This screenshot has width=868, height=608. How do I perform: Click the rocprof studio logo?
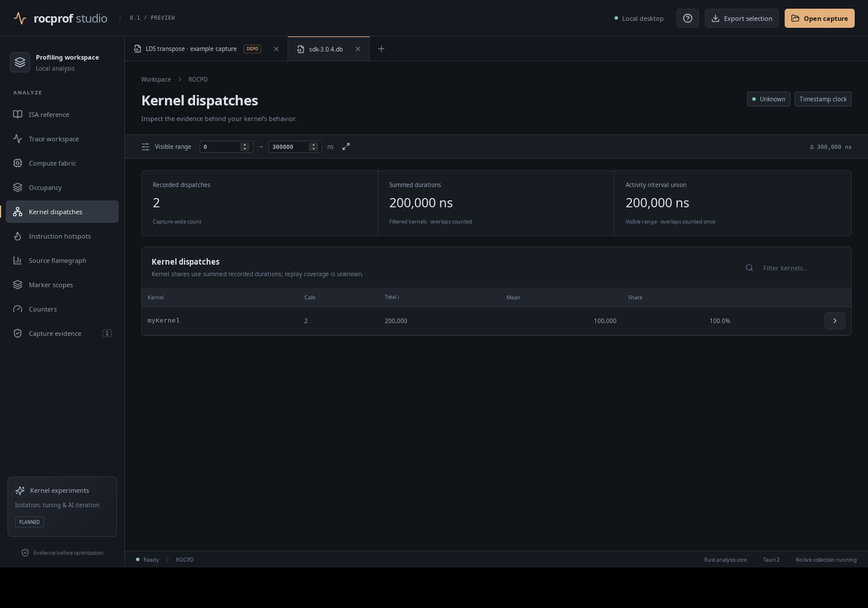tap(60, 18)
